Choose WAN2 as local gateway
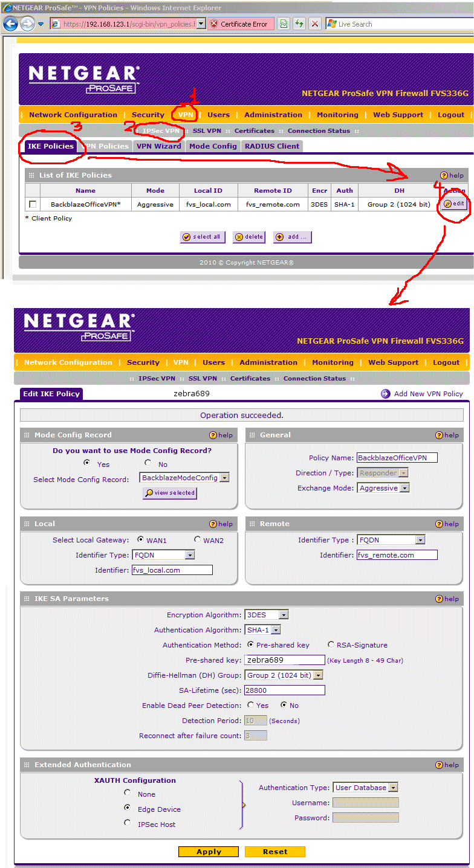The image size is (474, 868). 196,539
